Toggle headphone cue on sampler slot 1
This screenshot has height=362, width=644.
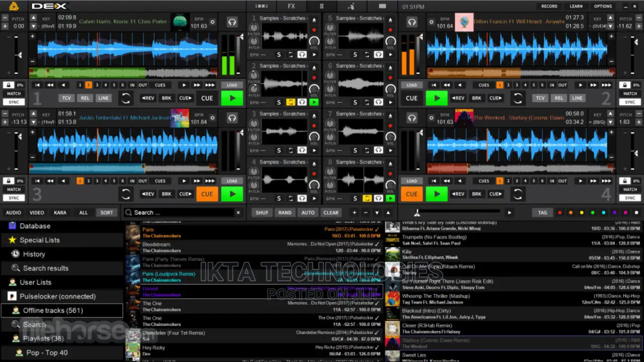coord(302,54)
